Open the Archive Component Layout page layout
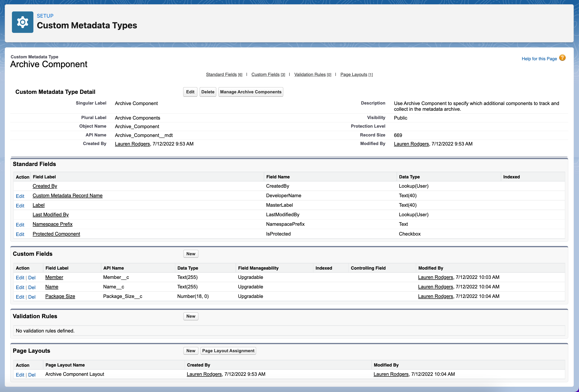579x392 pixels. [74, 374]
